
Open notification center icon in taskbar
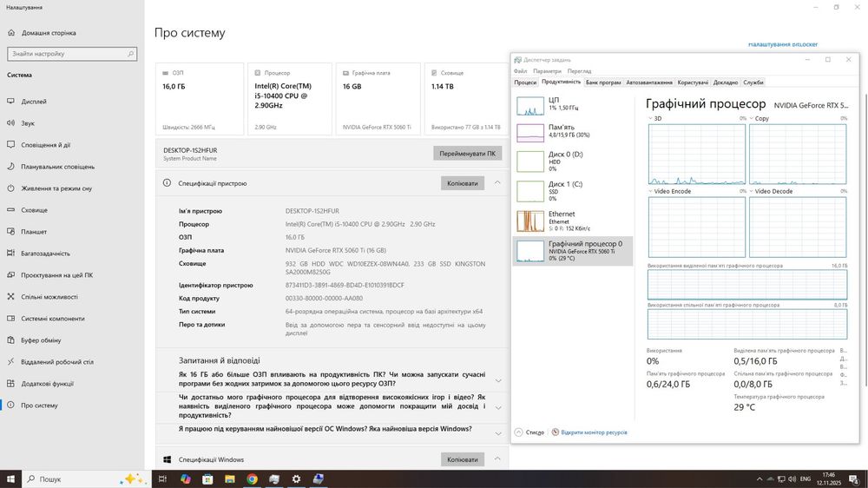[854, 479]
